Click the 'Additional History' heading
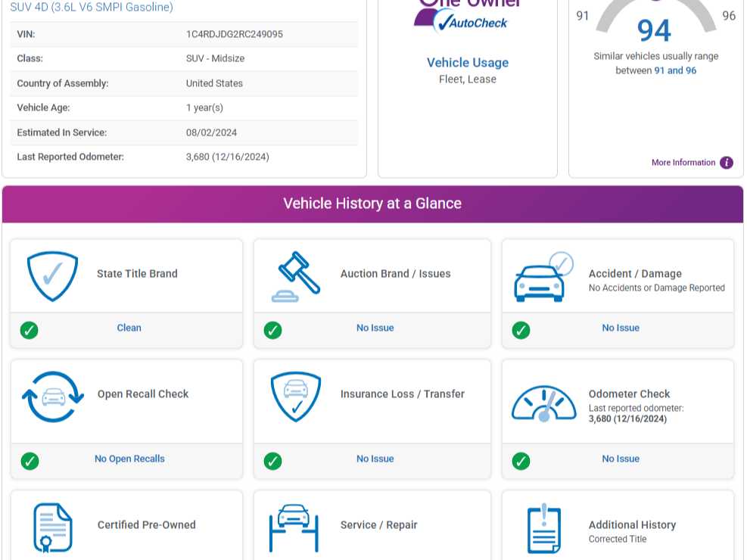The image size is (747, 560). click(632, 525)
